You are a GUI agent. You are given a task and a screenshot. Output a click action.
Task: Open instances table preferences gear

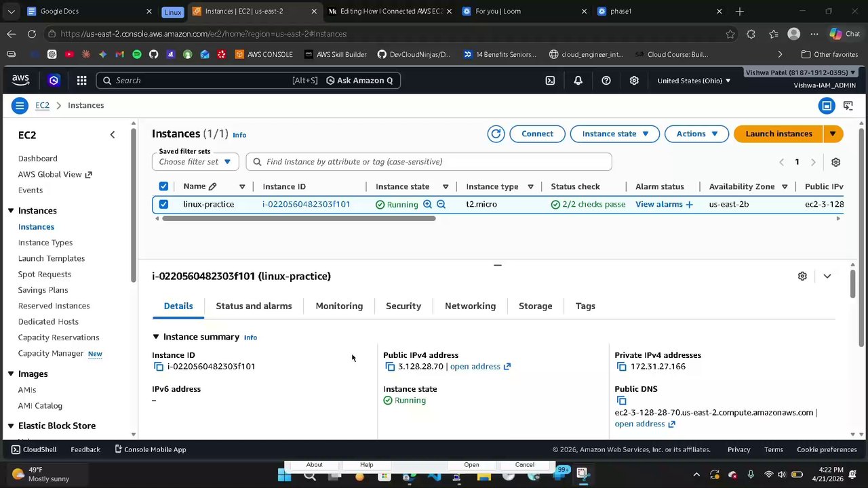coord(835,162)
